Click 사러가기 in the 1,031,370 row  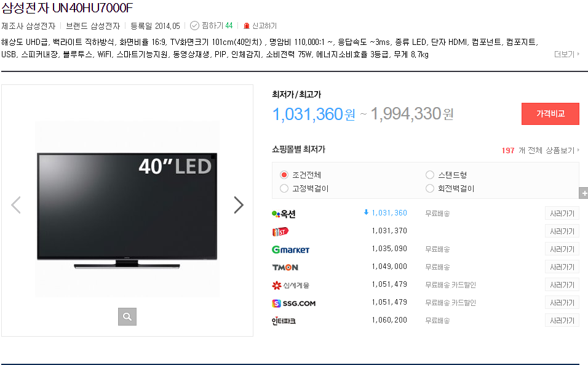[x=562, y=231]
